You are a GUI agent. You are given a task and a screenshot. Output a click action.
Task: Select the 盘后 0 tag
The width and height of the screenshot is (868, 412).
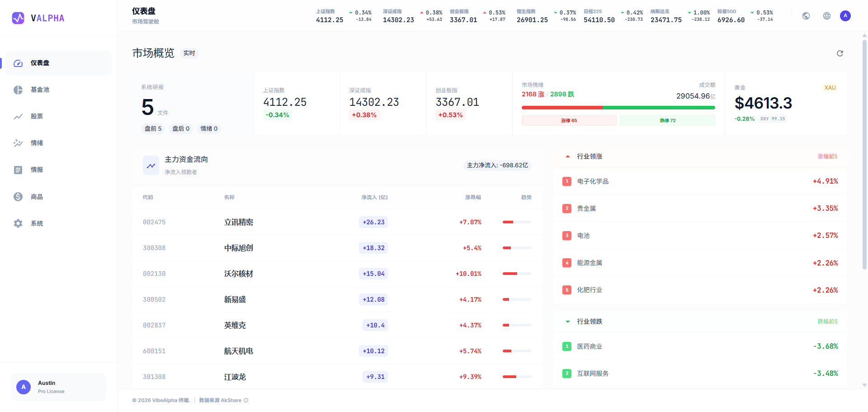(x=181, y=129)
